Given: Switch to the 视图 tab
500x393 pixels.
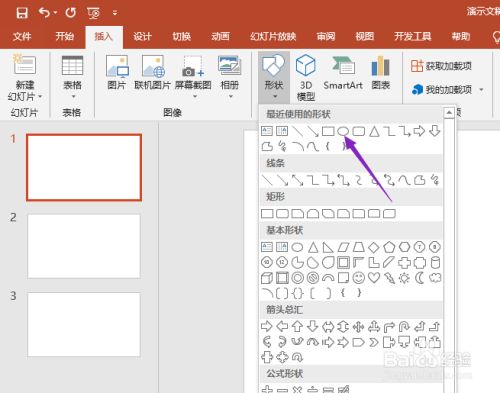Looking at the screenshot, I should pos(364,36).
